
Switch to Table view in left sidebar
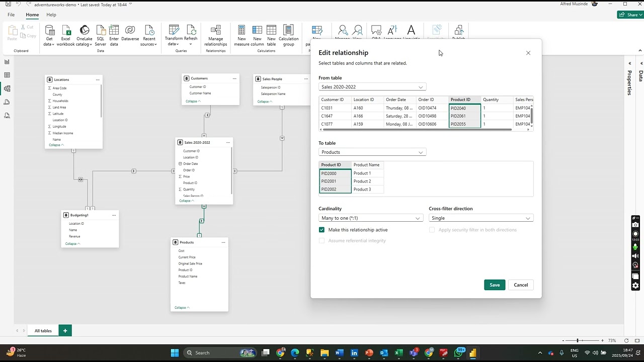coord(7,75)
